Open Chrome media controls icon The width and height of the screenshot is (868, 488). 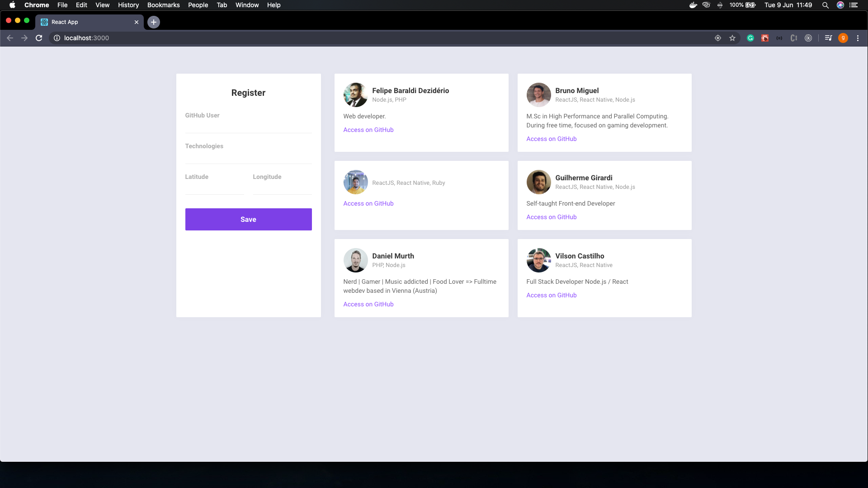tap(828, 38)
